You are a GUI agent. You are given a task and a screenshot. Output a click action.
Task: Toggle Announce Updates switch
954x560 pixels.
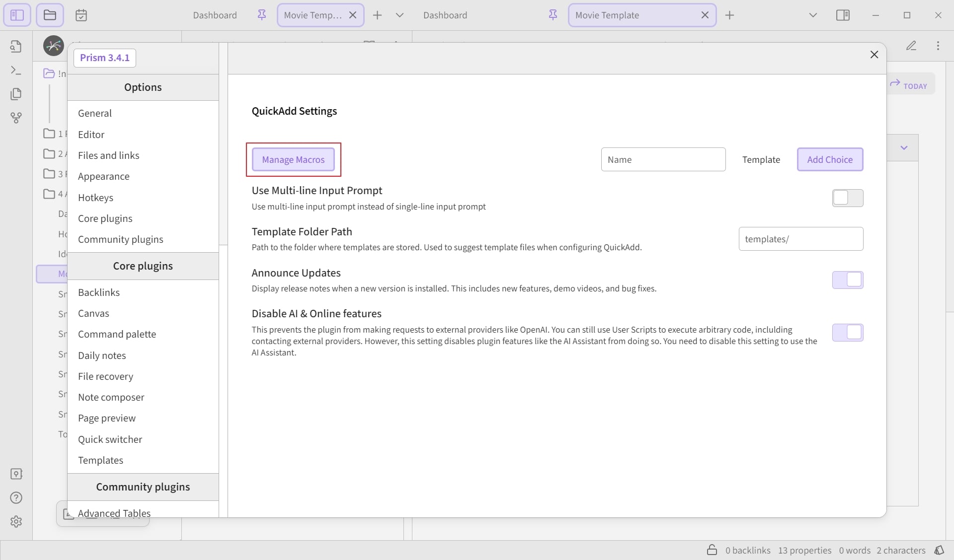pos(848,280)
